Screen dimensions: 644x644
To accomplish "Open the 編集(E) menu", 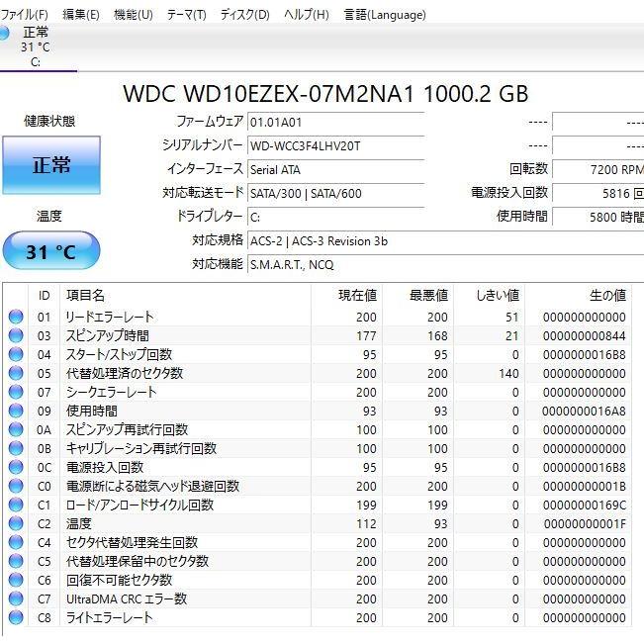I will 81,15.
